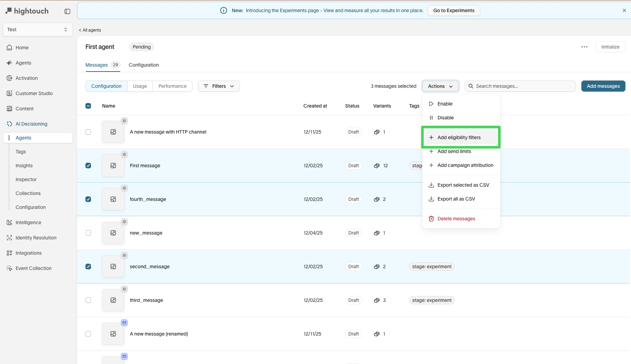Click the select-all checkbox in the table header
This screenshot has width=631, height=364.
(x=88, y=106)
